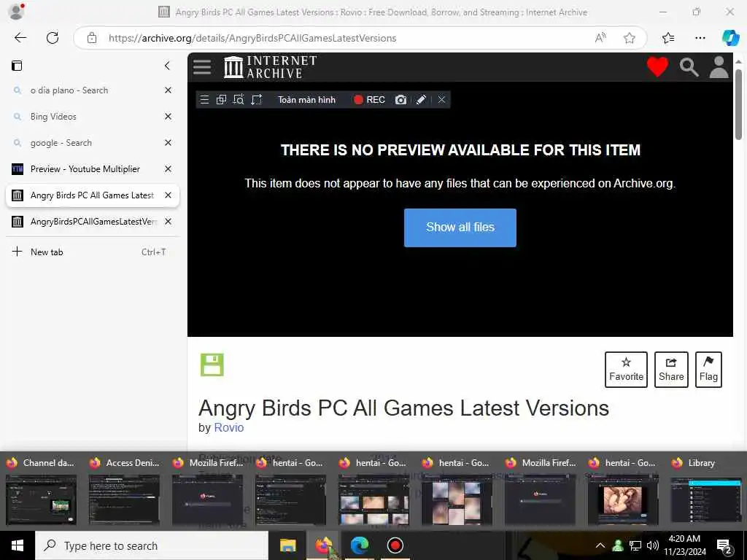Open the screen recorder taskbar icon
This screenshot has width=747, height=560.
tap(395, 545)
